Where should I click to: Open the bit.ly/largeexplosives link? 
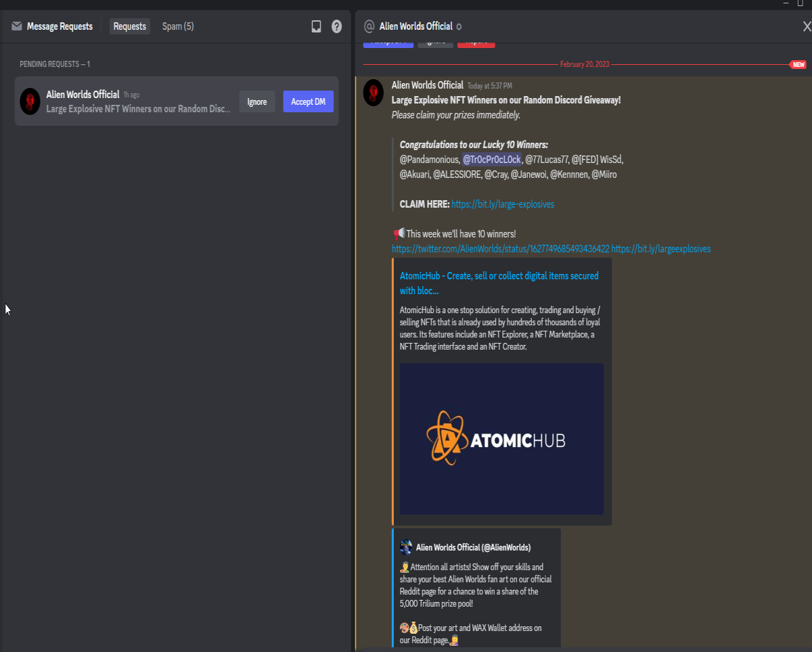pyautogui.click(x=661, y=249)
